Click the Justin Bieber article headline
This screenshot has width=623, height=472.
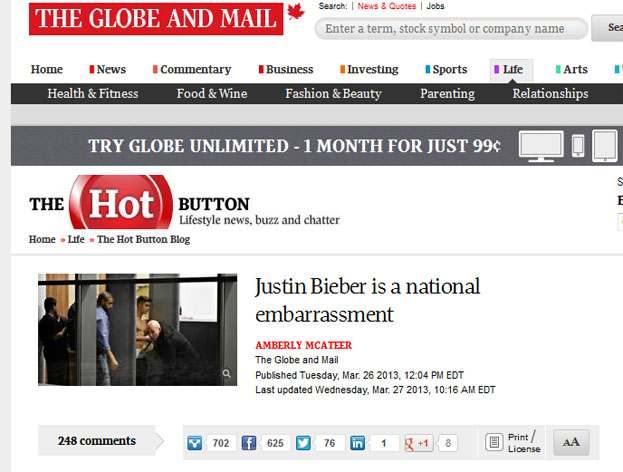click(x=368, y=300)
